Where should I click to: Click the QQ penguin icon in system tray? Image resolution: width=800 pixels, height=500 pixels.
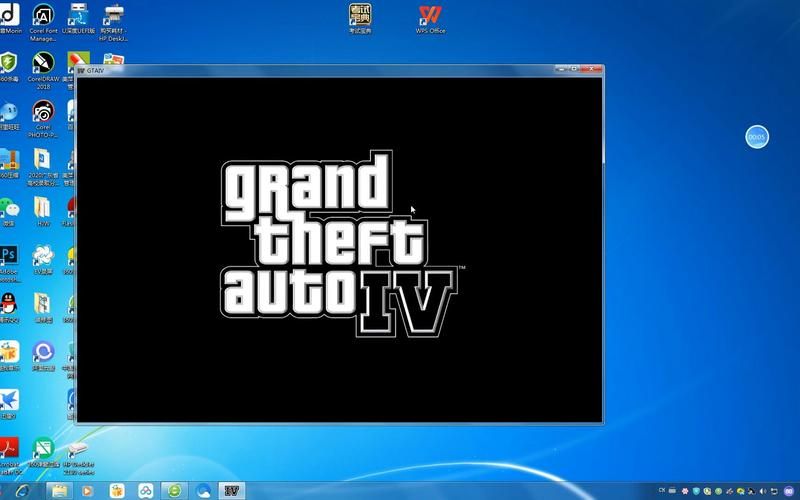click(751, 491)
